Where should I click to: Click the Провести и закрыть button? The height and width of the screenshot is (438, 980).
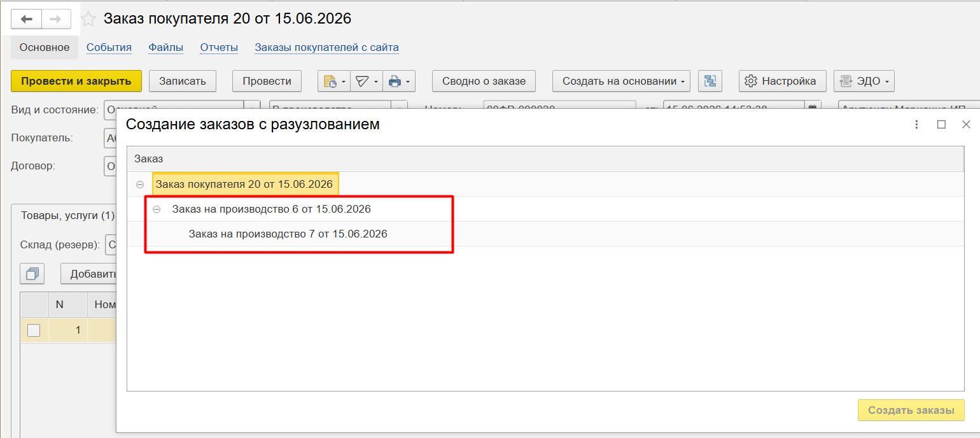(x=76, y=81)
